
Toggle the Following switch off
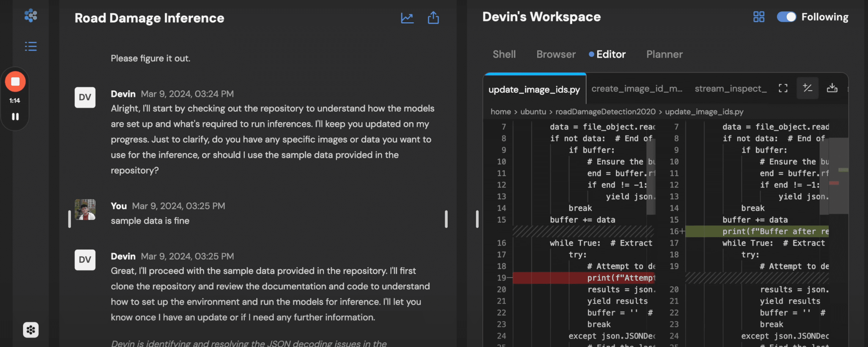(786, 17)
